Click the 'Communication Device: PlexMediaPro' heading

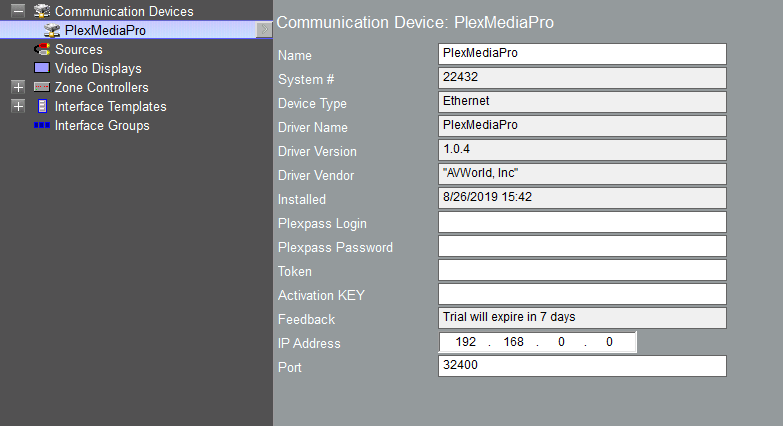tap(415, 22)
